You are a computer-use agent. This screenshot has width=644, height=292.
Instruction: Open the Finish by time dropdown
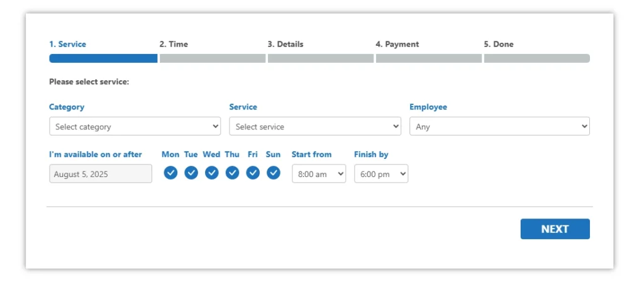[381, 174]
